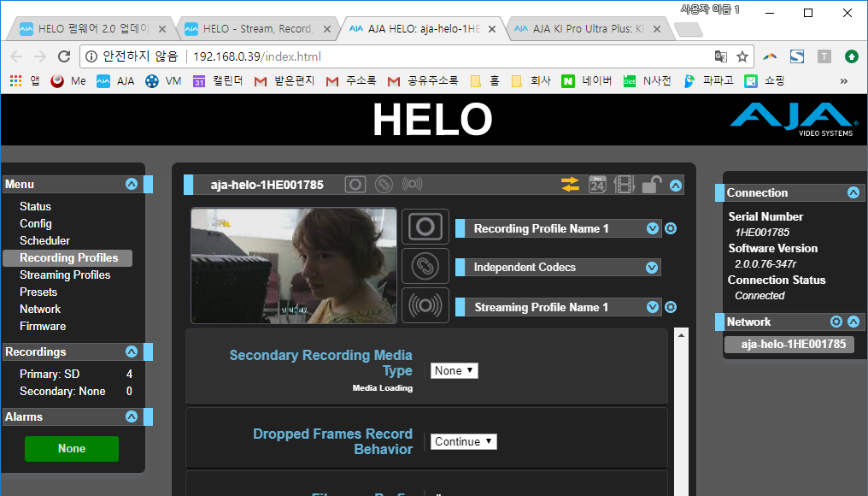This screenshot has height=496, width=868.
Task: Click the green None alarms button
Action: 72,449
